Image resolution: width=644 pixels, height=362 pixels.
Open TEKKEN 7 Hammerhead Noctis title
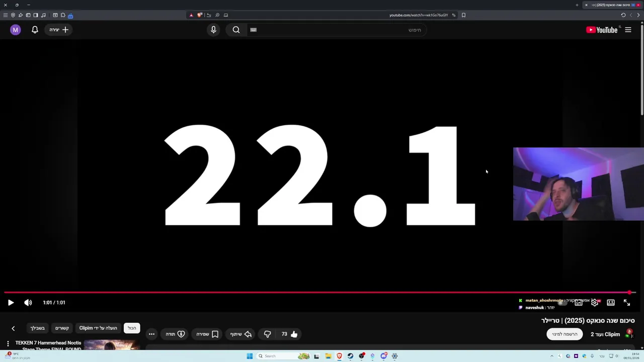coord(48,346)
